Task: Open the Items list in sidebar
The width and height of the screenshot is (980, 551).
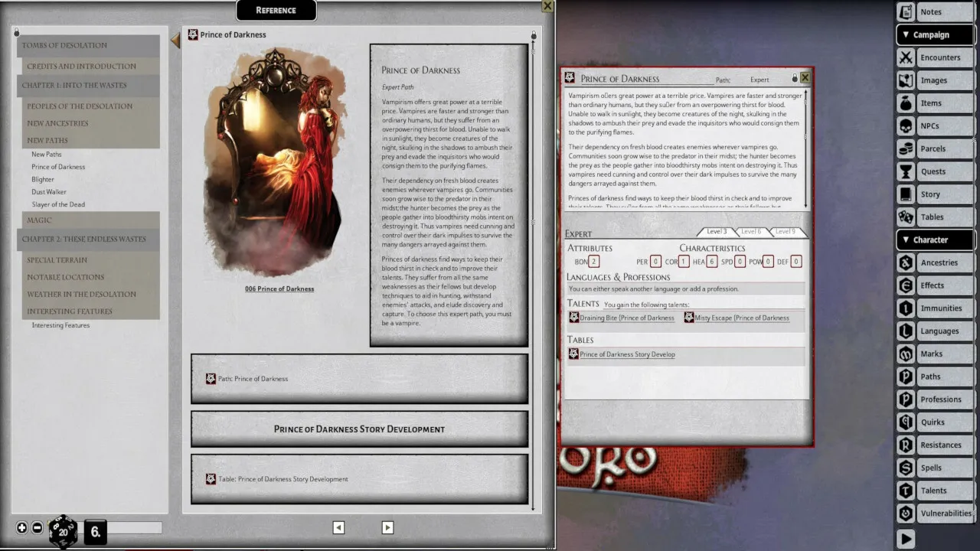Action: [935, 103]
